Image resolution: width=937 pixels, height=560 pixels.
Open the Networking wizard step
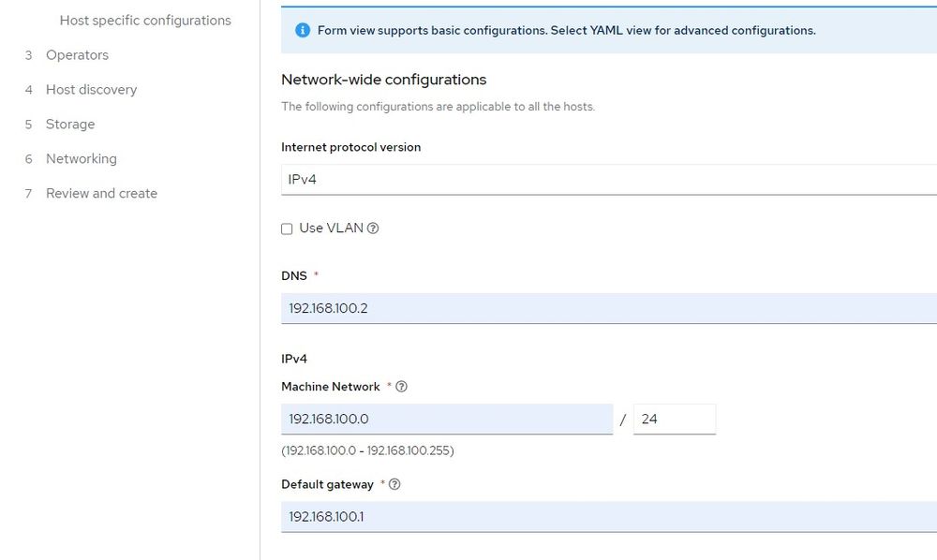click(x=82, y=158)
